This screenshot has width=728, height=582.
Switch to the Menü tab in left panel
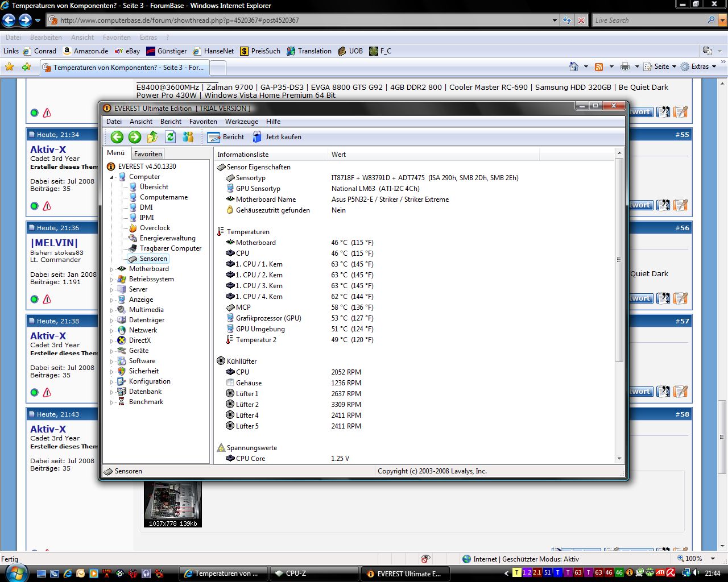pyautogui.click(x=116, y=153)
